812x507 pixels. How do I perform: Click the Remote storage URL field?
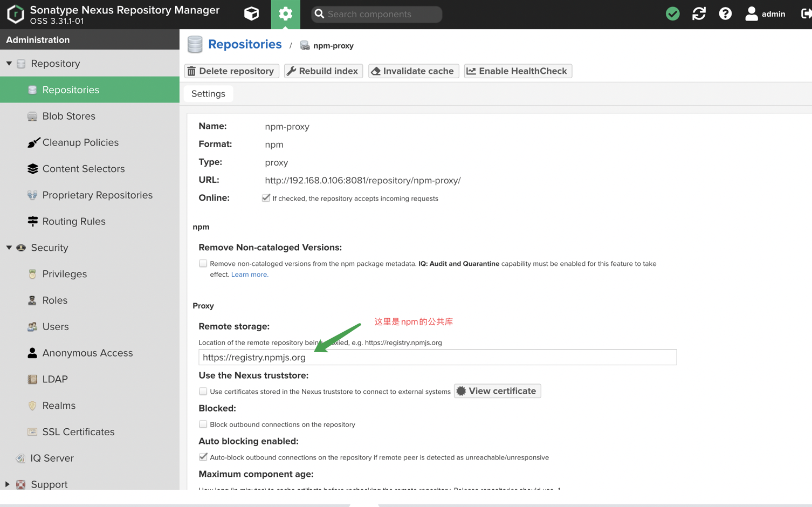[x=437, y=357]
